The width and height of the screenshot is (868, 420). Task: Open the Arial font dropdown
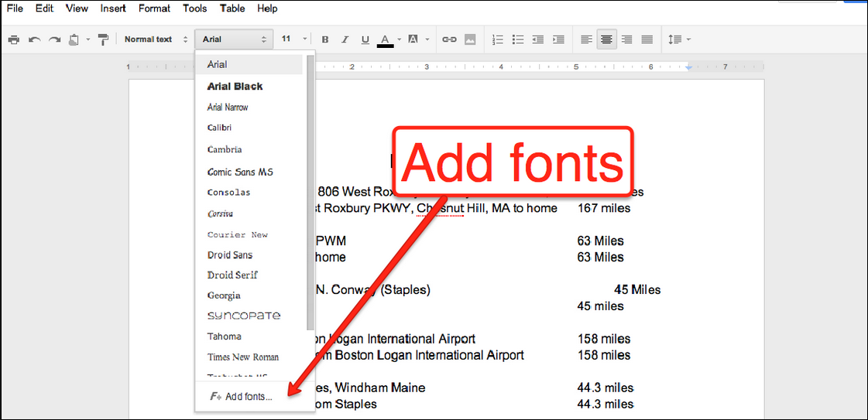click(234, 39)
